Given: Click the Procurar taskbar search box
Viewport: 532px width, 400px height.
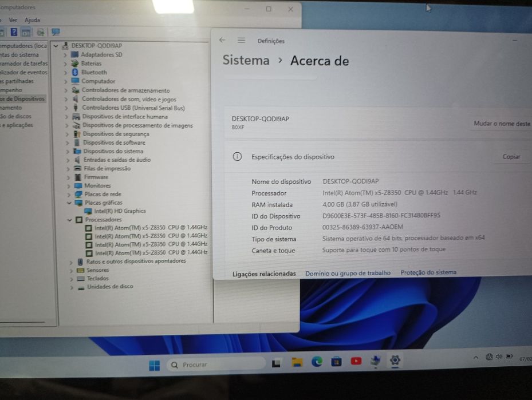Looking at the screenshot, I should pyautogui.click(x=216, y=365).
